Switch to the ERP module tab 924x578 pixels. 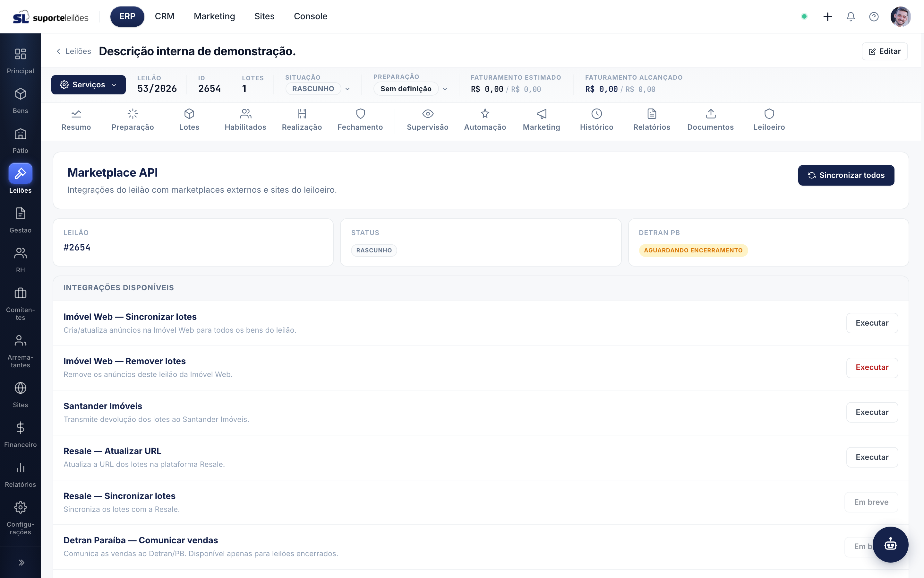point(127,16)
